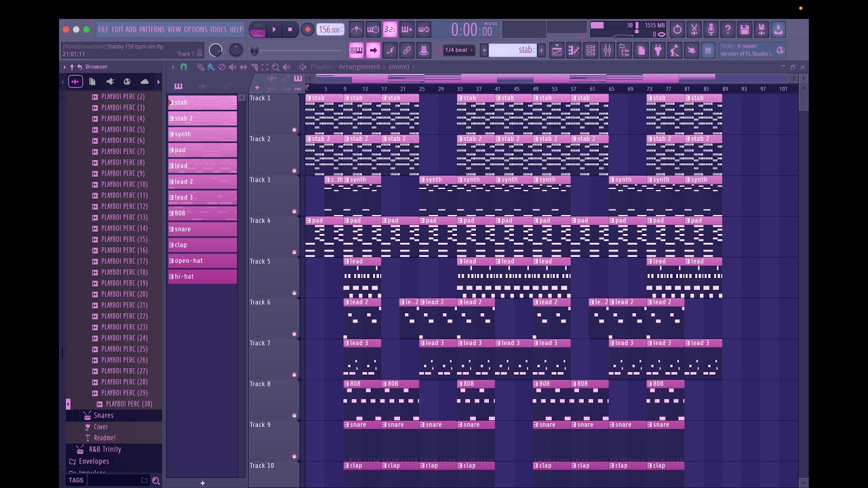
Task: Open the Piano roll view button
Action: [x=574, y=50]
